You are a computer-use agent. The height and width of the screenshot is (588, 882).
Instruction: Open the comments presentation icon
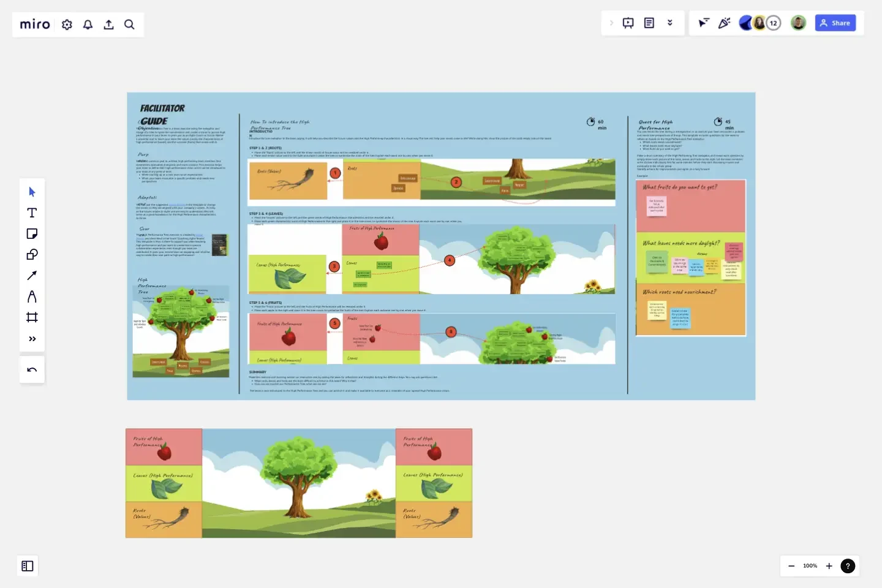point(628,23)
